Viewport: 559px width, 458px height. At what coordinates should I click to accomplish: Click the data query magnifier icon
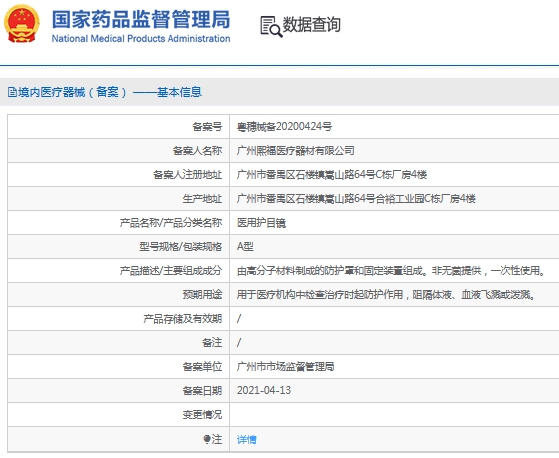(x=271, y=26)
